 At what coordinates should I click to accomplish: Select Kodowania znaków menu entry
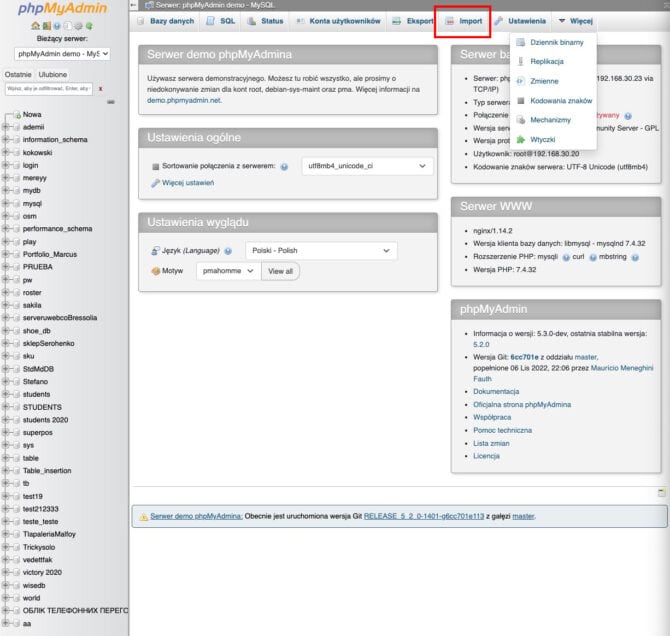point(553,101)
